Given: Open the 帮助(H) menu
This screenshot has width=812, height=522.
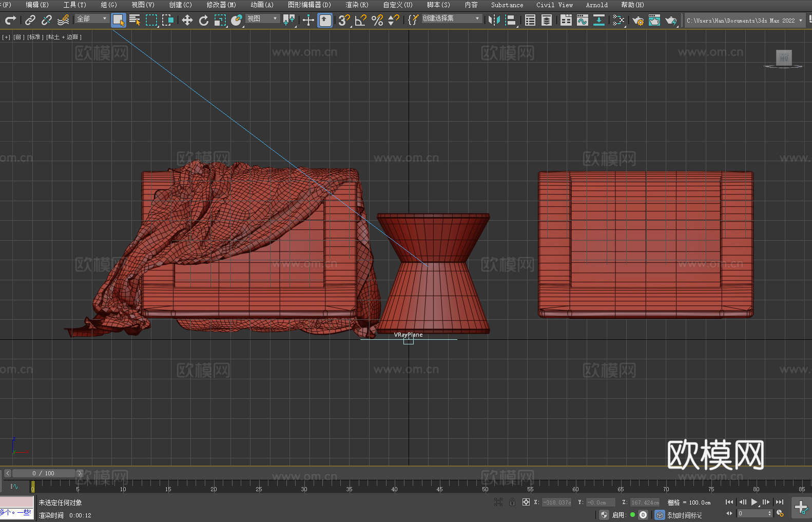Looking at the screenshot, I should tap(632, 5).
